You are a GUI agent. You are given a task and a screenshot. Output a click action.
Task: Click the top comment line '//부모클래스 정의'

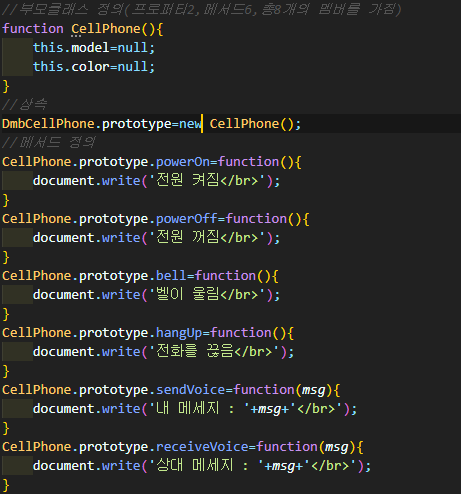201,9
